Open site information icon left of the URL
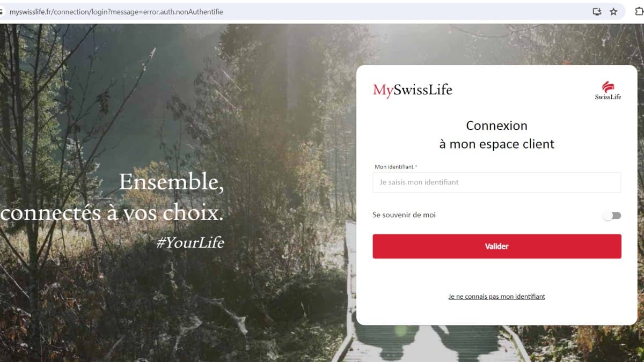 2,11
